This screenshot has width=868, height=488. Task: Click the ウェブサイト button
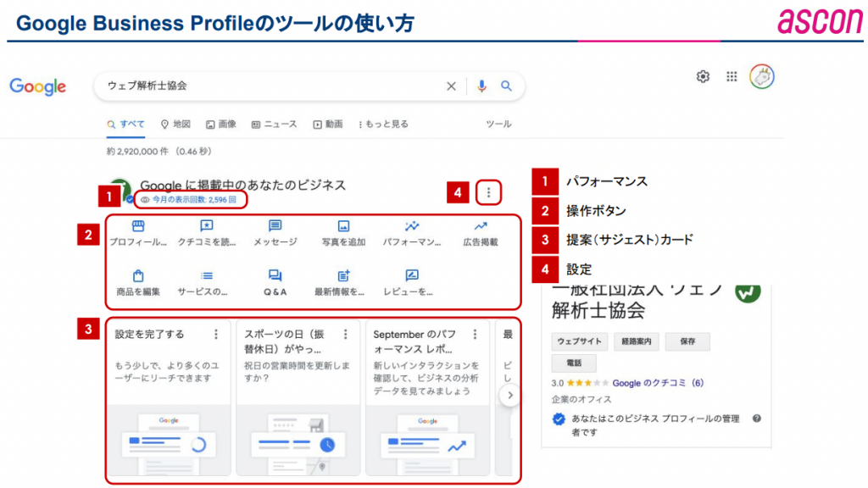(x=579, y=341)
